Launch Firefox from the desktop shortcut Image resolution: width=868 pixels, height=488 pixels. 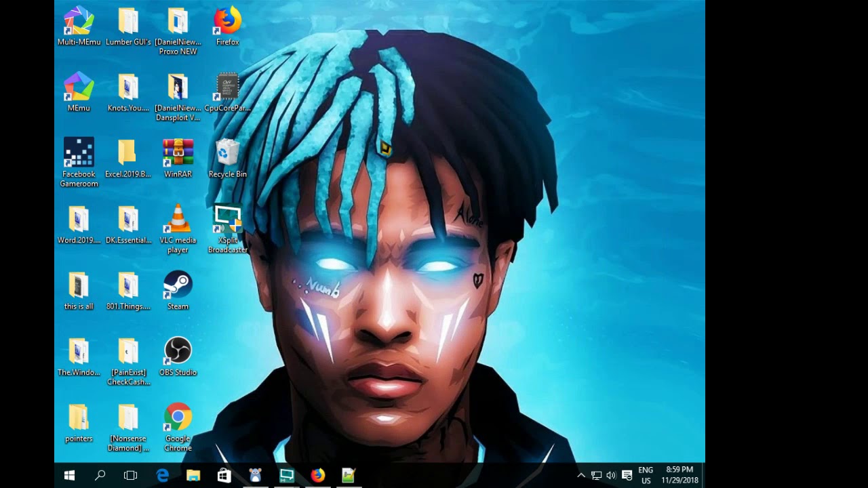pyautogui.click(x=227, y=26)
